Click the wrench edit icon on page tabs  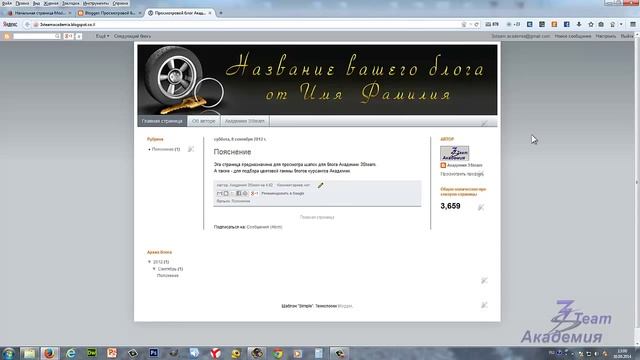pyautogui.click(x=484, y=123)
